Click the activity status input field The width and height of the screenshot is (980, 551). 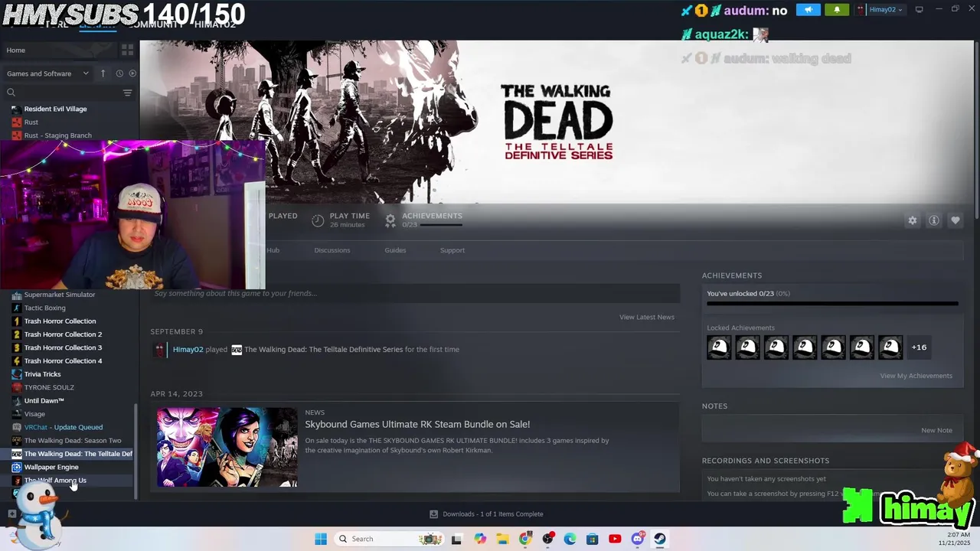[414, 293]
